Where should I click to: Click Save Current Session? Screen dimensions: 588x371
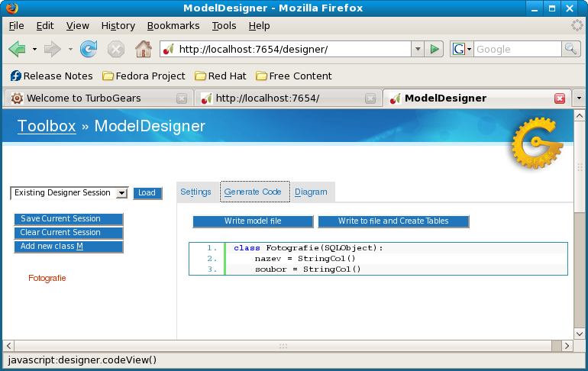tap(69, 219)
